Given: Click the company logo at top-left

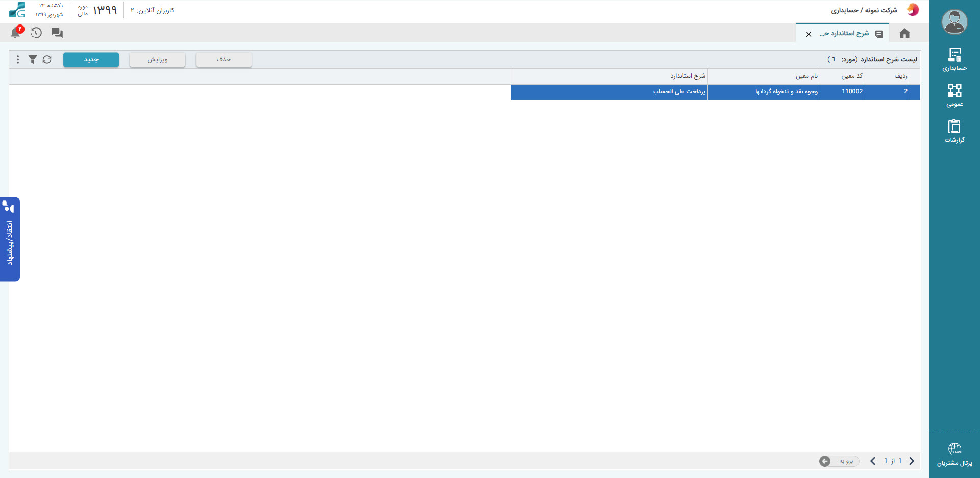Looking at the screenshot, I should click(17, 10).
